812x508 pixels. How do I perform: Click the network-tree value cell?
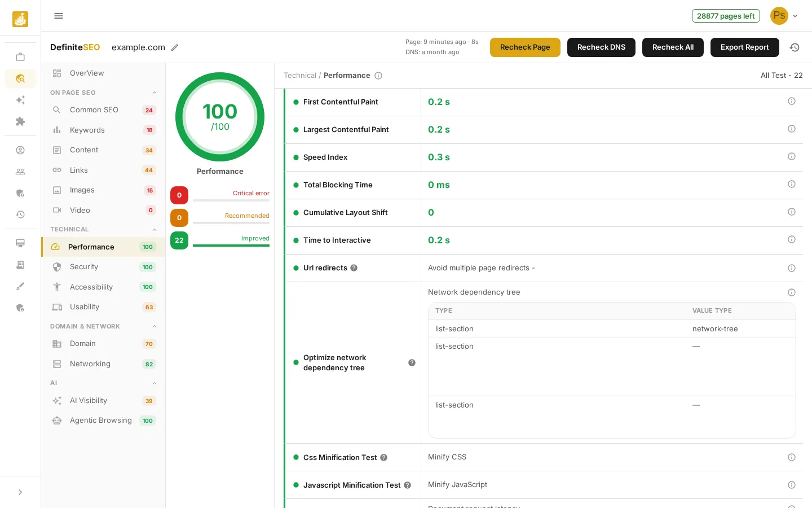(715, 329)
